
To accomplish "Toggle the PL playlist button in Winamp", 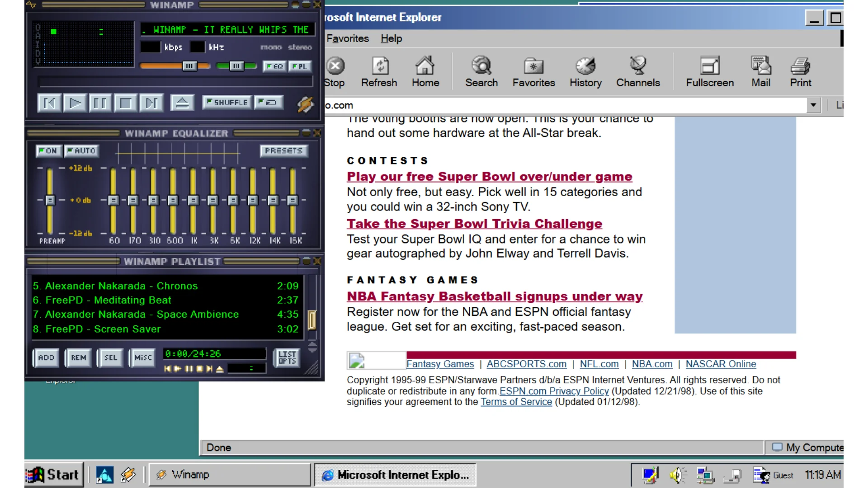I will (x=300, y=66).
